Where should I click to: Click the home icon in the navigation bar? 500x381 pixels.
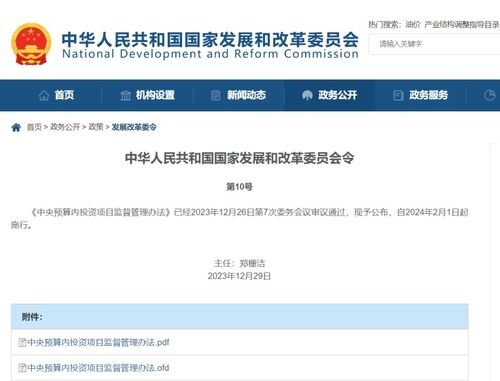(x=44, y=95)
